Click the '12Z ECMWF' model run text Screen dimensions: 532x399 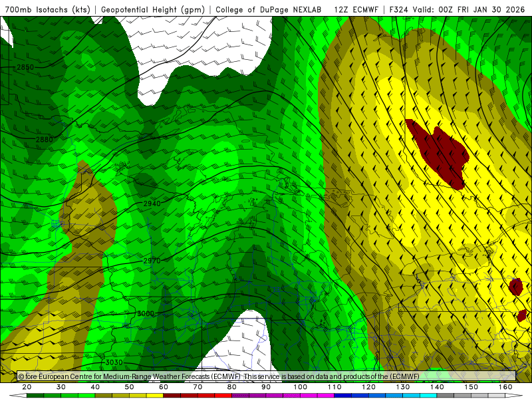click(356, 10)
